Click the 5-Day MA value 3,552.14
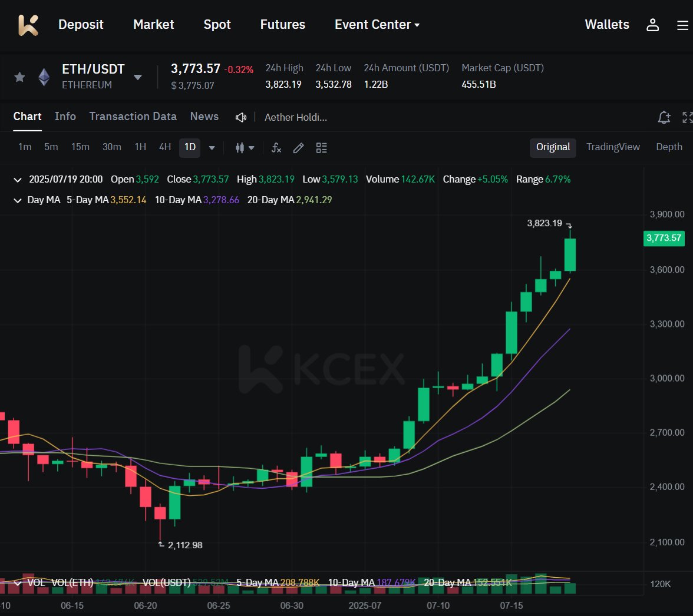Viewport: 693px width, 616px height. click(128, 200)
